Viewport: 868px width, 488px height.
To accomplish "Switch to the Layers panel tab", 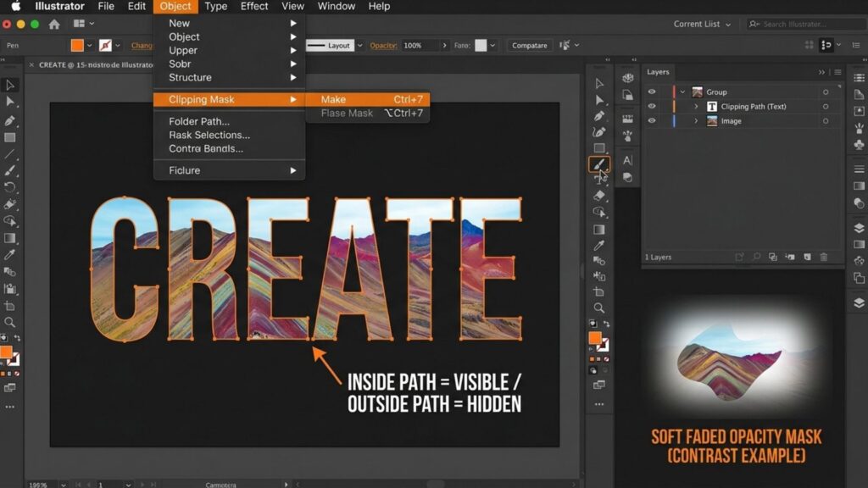I will [x=658, y=72].
